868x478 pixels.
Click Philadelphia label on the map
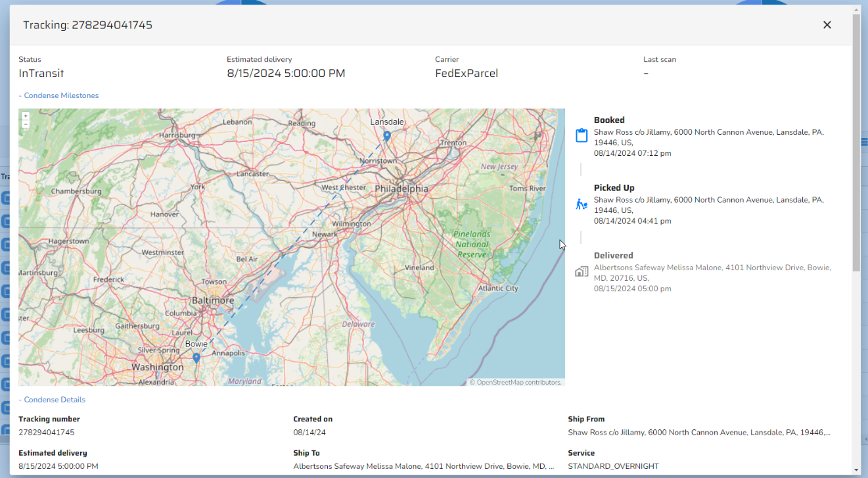coord(401,189)
